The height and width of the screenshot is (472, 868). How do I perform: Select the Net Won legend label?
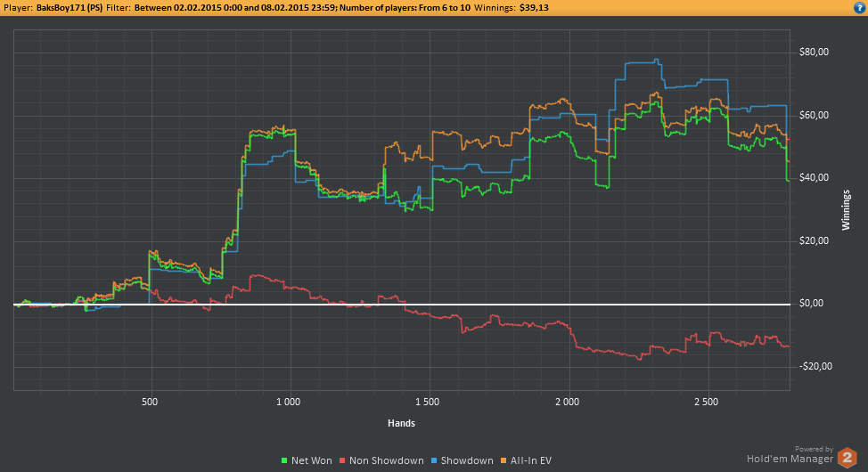click(312, 460)
